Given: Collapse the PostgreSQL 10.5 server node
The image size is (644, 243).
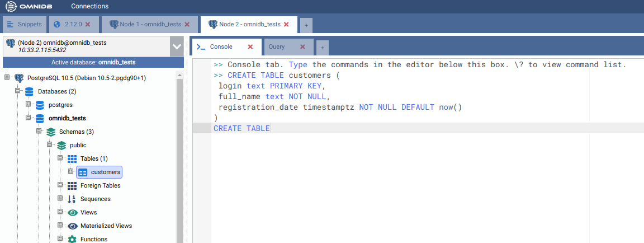Looking at the screenshot, I should (x=7, y=78).
